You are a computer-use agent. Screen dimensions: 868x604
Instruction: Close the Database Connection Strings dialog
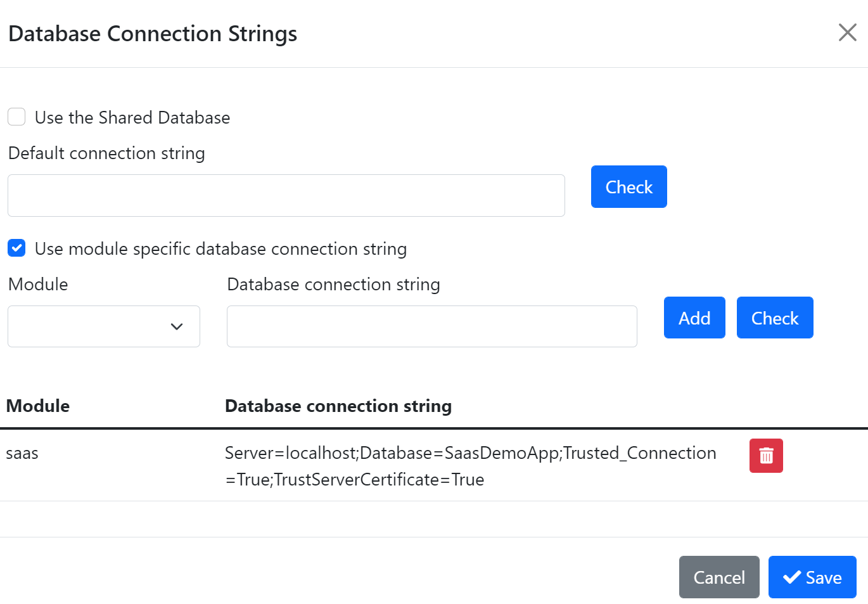[847, 32]
